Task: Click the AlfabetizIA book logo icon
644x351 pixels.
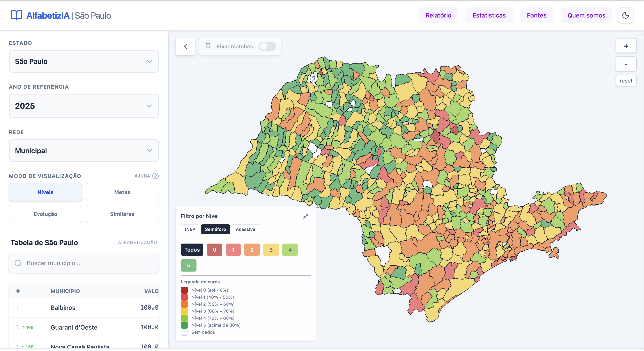Action: coord(16,15)
